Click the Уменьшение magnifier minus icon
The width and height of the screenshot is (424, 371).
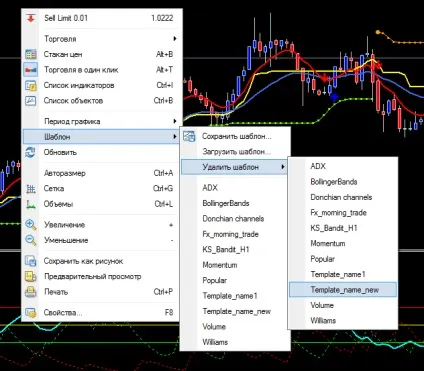pyautogui.click(x=31, y=240)
